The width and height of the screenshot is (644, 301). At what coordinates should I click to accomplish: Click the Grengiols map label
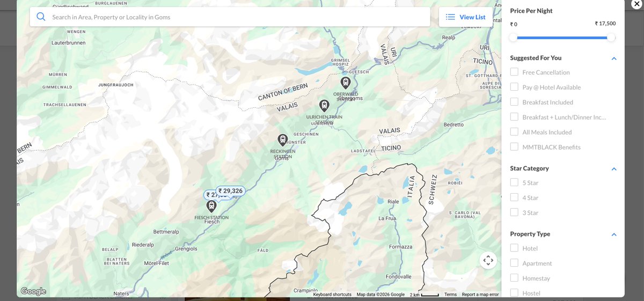point(186,249)
